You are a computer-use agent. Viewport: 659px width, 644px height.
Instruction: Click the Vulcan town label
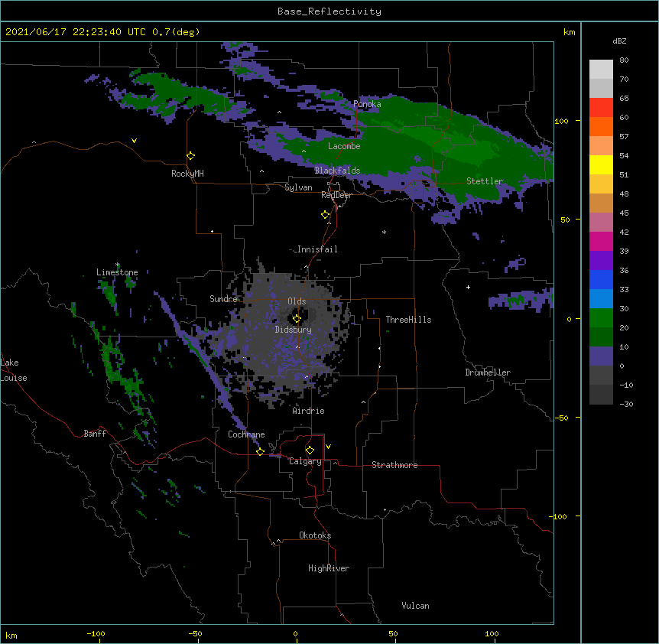tap(415, 606)
